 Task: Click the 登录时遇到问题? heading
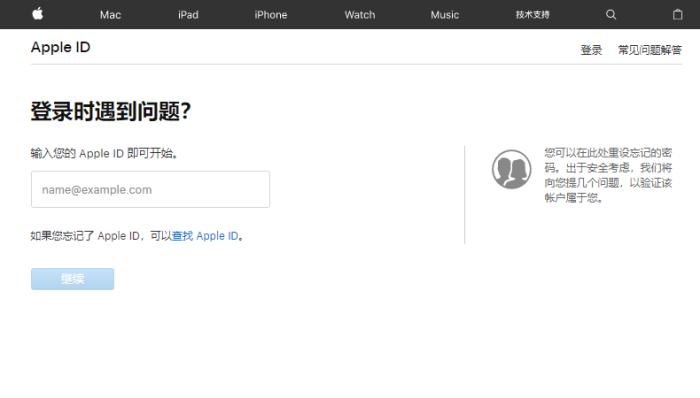coord(111,111)
